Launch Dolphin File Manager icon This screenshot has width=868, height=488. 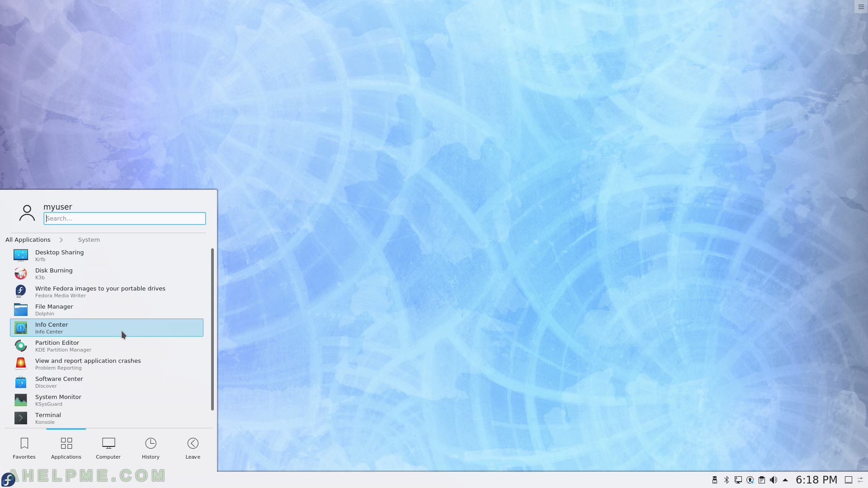(x=20, y=310)
